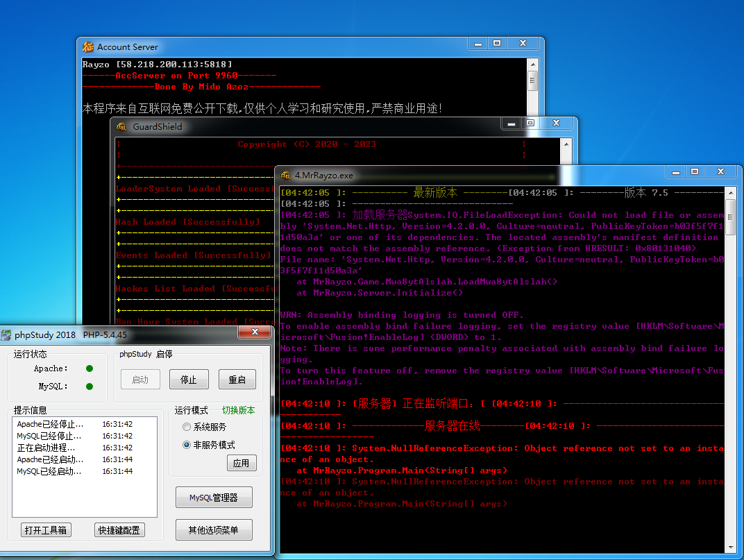Click the 4.MrRayzo.exe title bar icon
744x560 pixels.
pos(286,176)
